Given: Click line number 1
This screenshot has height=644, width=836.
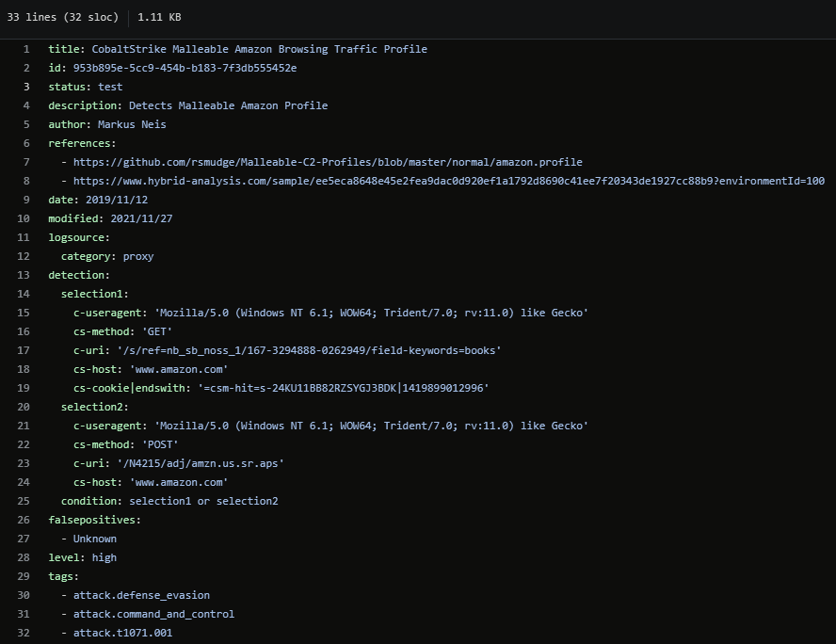Looking at the screenshot, I should (25, 49).
